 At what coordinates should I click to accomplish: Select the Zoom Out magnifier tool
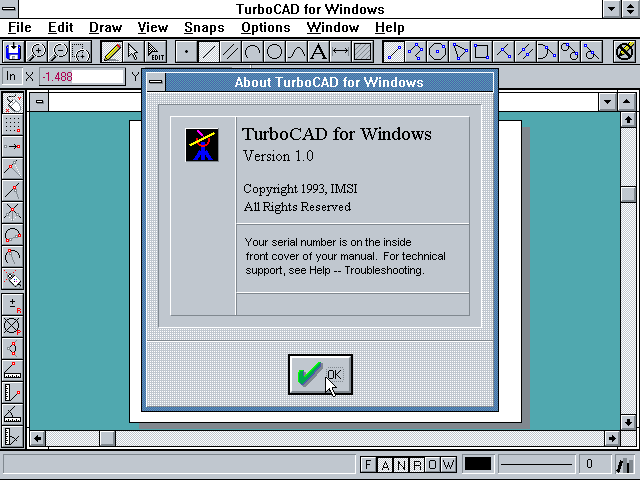[59, 52]
